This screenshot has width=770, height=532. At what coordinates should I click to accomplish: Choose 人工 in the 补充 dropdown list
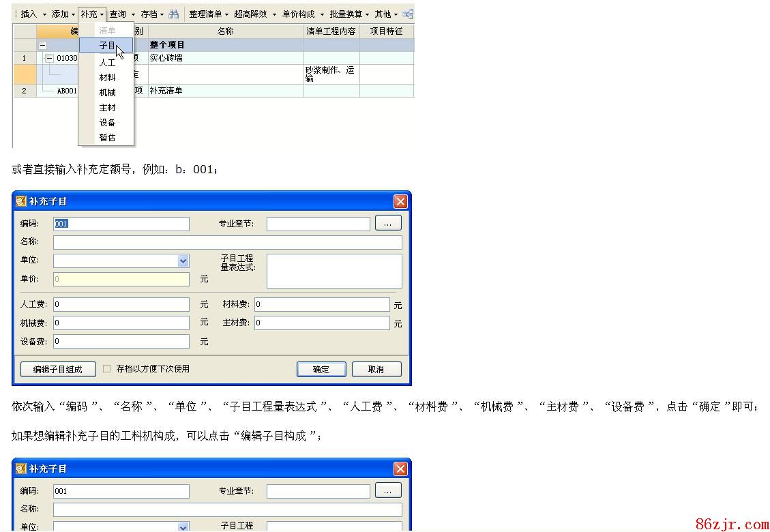click(x=107, y=63)
